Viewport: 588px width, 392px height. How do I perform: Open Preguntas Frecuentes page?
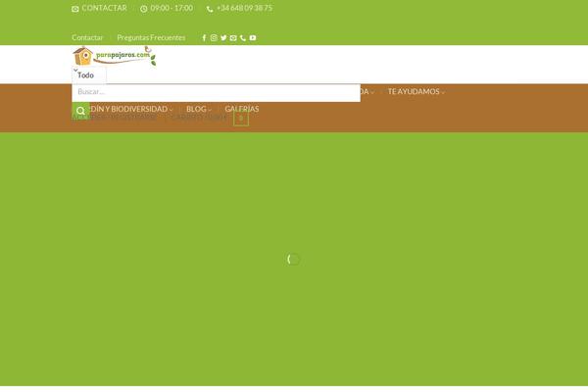[151, 37]
